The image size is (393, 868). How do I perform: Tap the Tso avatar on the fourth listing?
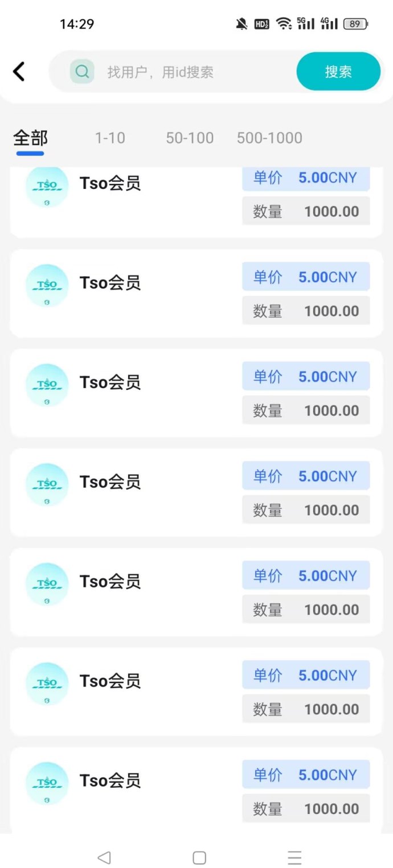point(47,484)
